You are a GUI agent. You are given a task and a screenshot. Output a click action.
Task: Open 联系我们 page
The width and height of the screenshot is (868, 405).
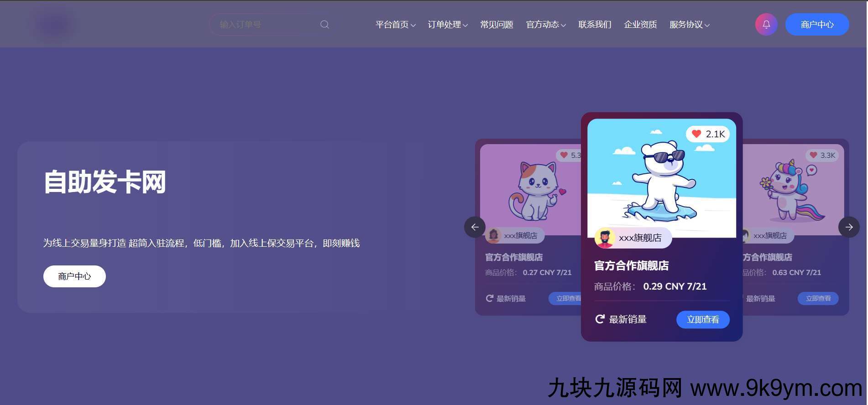click(x=595, y=25)
